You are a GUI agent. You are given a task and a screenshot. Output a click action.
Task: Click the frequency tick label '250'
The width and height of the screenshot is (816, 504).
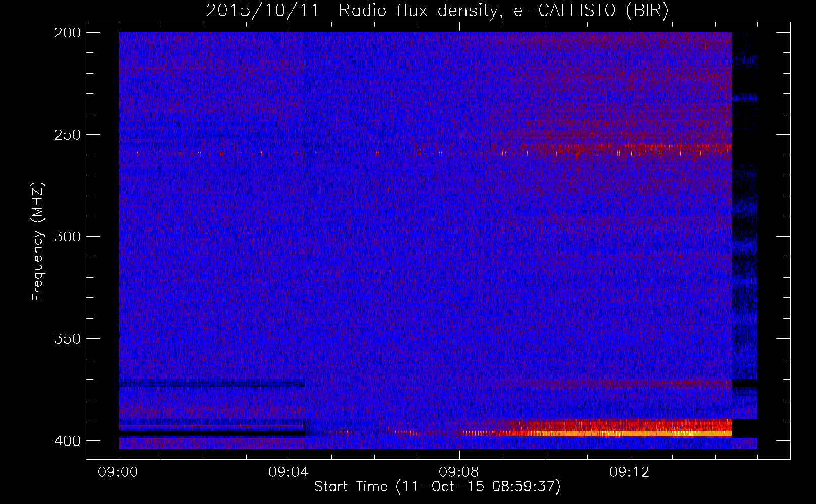tap(68, 135)
